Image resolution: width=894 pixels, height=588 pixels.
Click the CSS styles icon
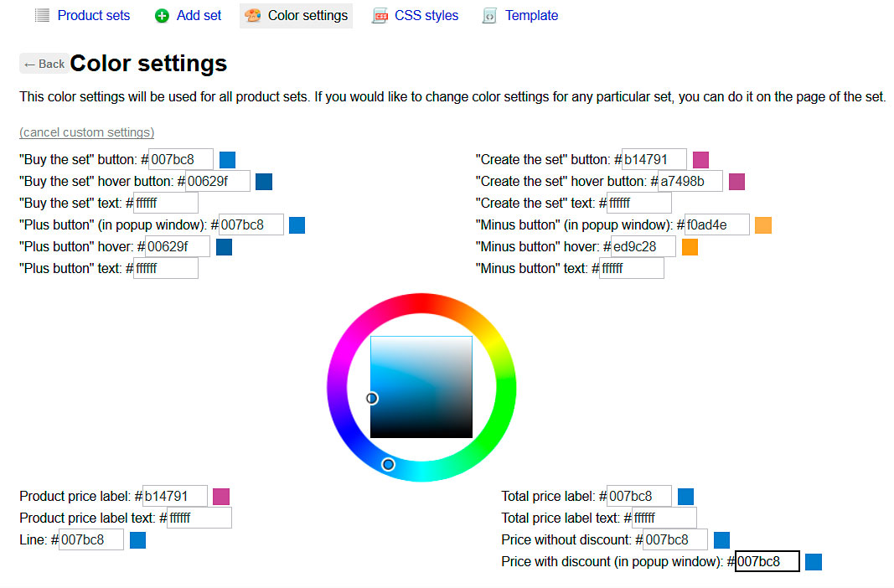tap(380, 16)
